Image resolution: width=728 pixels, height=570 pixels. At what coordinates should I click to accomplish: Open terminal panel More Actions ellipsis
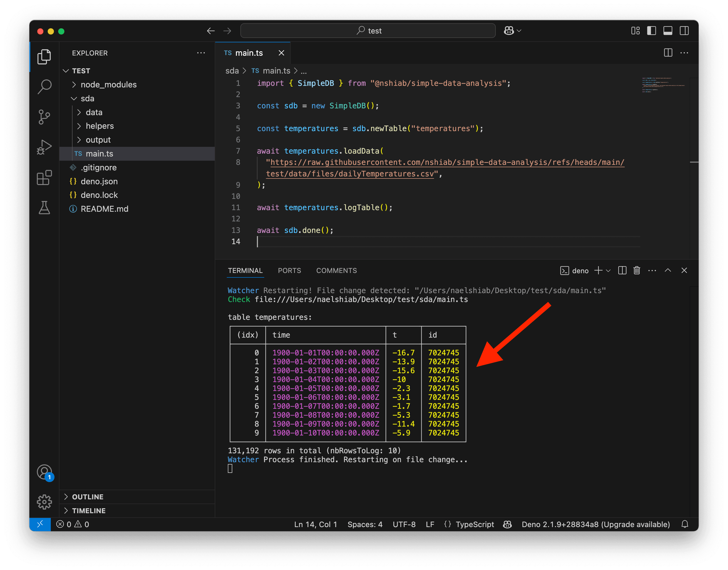tap(652, 270)
